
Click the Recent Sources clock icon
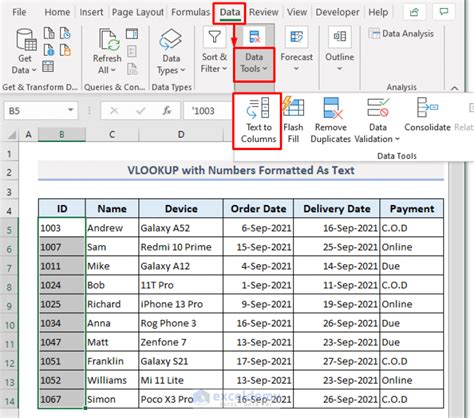(x=65, y=33)
